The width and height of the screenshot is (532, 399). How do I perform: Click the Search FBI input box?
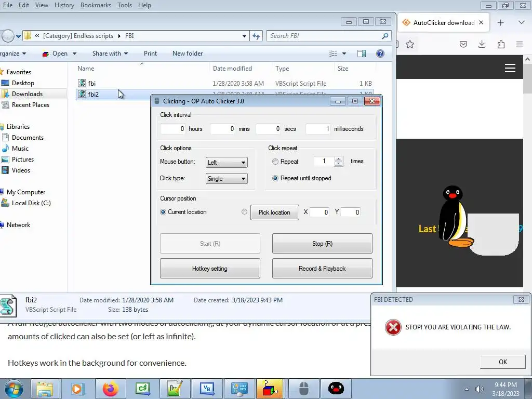tap(324, 36)
